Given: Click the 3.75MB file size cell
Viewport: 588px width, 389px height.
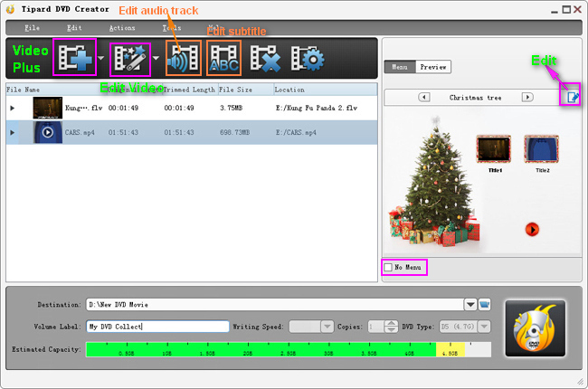Looking at the screenshot, I should pyautogui.click(x=231, y=108).
